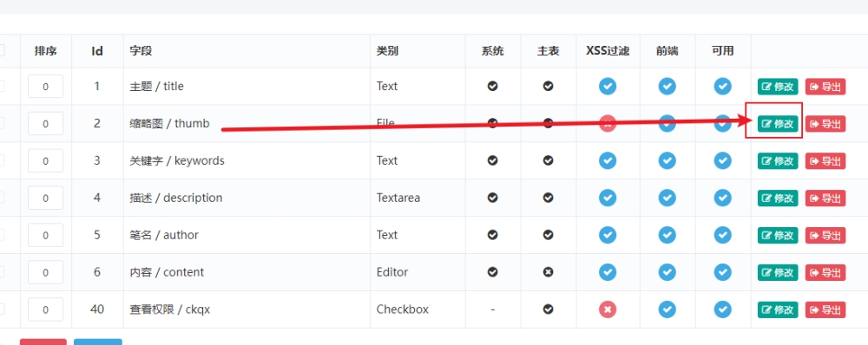The height and width of the screenshot is (345, 868).
Task: Click 导出 button for the title field
Action: 825,87
